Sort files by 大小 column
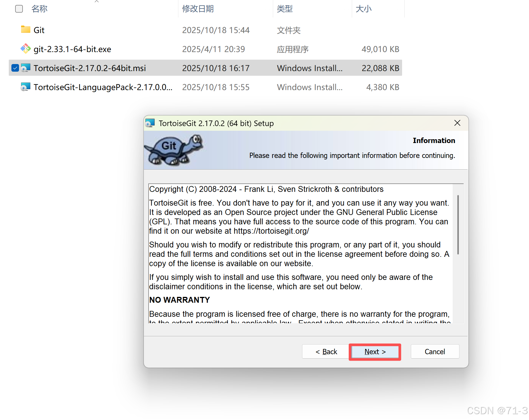The width and height of the screenshot is (529, 420). pyautogui.click(x=363, y=9)
